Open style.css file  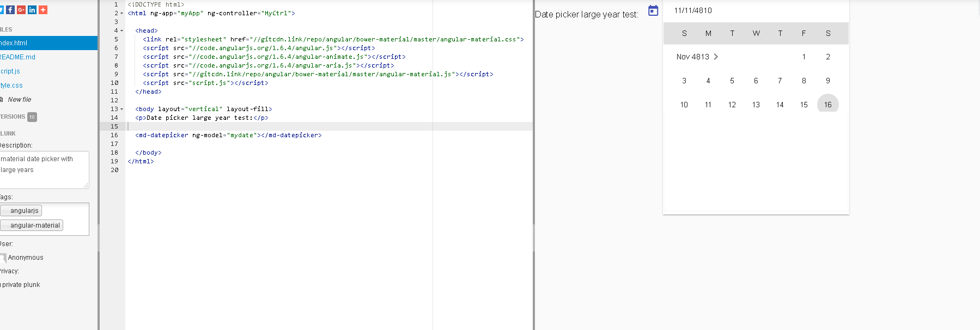point(11,85)
